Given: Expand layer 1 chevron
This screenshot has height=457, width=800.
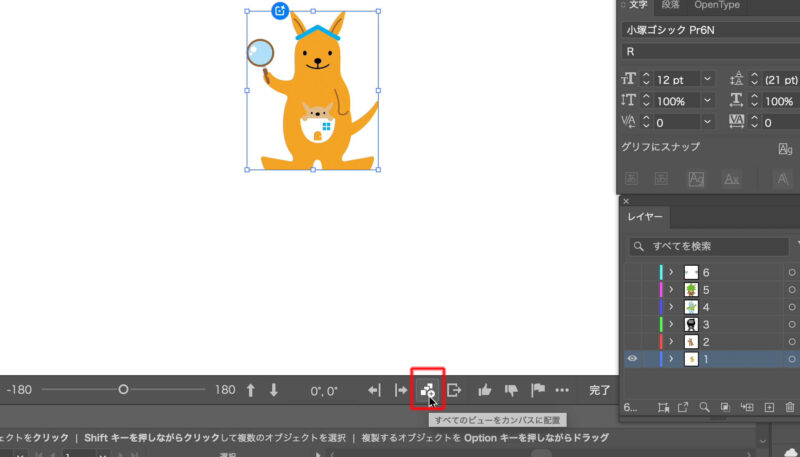Looking at the screenshot, I should 671,359.
